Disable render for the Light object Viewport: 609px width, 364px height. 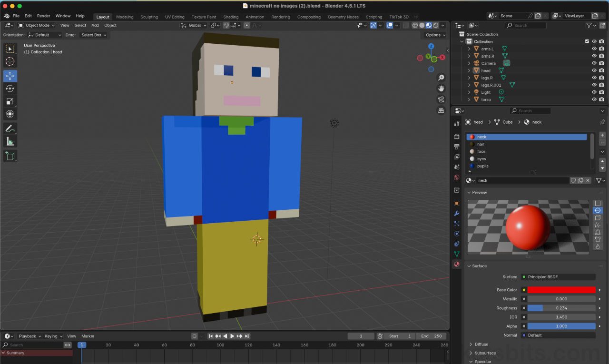tap(602, 92)
